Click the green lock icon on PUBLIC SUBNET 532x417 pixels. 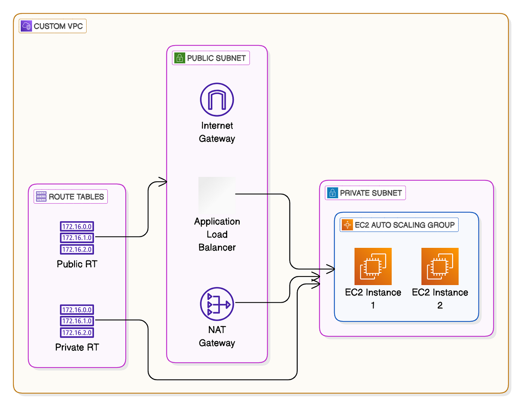[x=179, y=58]
